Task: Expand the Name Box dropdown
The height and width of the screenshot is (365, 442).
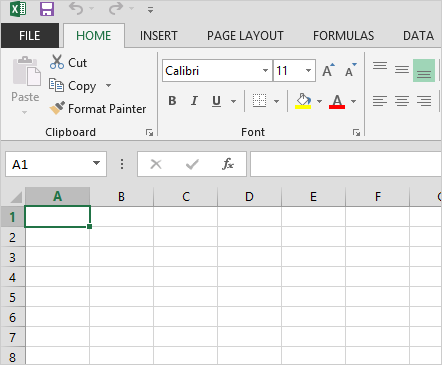Action: coord(97,163)
